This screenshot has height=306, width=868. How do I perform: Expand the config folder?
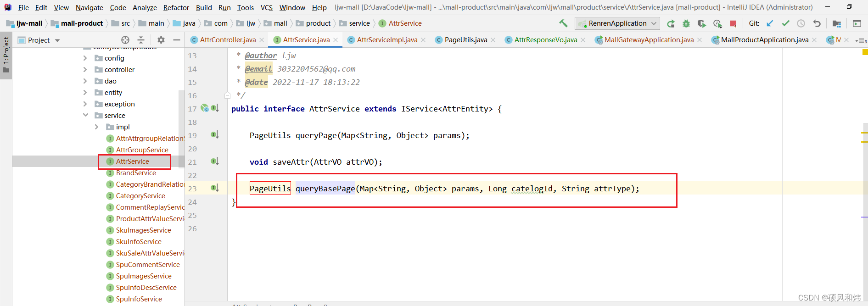click(x=85, y=58)
